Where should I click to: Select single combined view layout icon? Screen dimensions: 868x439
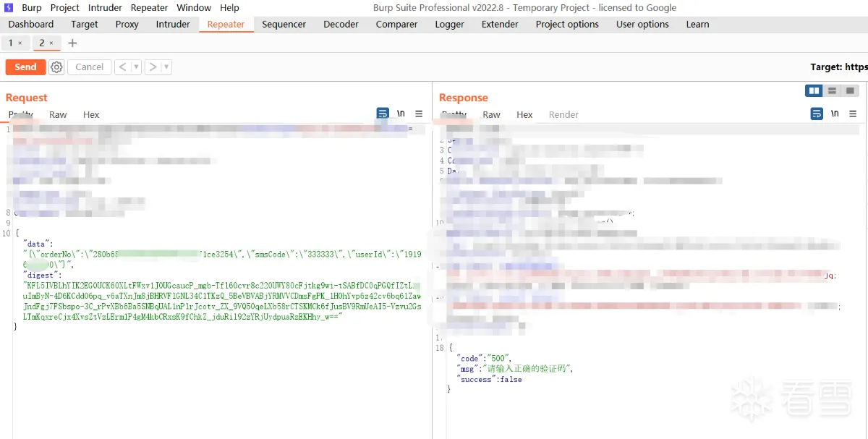(x=850, y=90)
